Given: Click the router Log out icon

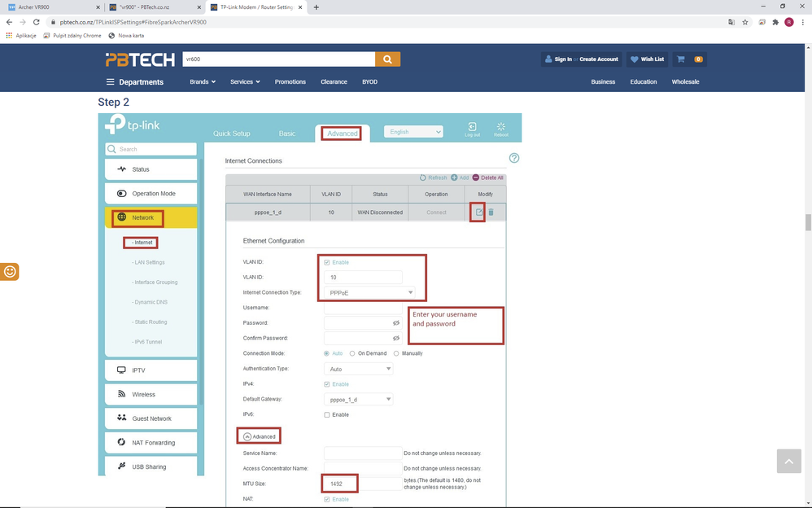Looking at the screenshot, I should pos(472,127).
